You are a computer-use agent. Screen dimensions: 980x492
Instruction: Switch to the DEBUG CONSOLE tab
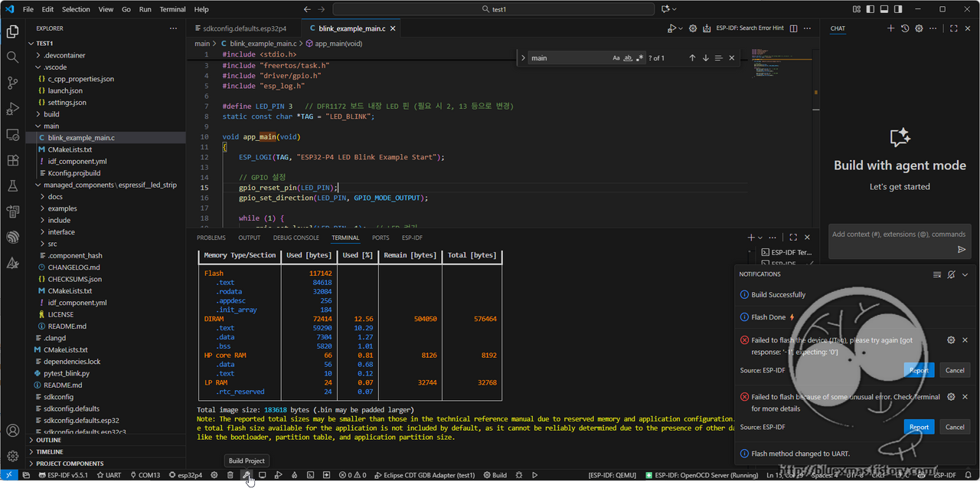point(296,238)
